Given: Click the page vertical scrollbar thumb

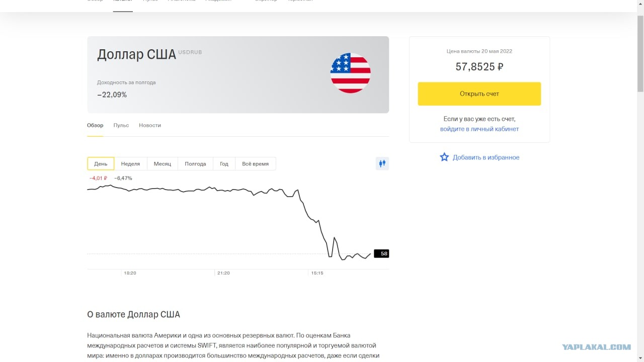Looking at the screenshot, I should (640, 53).
